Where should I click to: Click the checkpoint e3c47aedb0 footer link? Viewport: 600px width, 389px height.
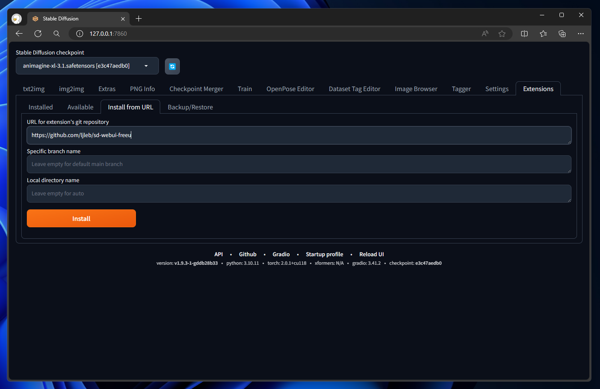(x=428, y=263)
